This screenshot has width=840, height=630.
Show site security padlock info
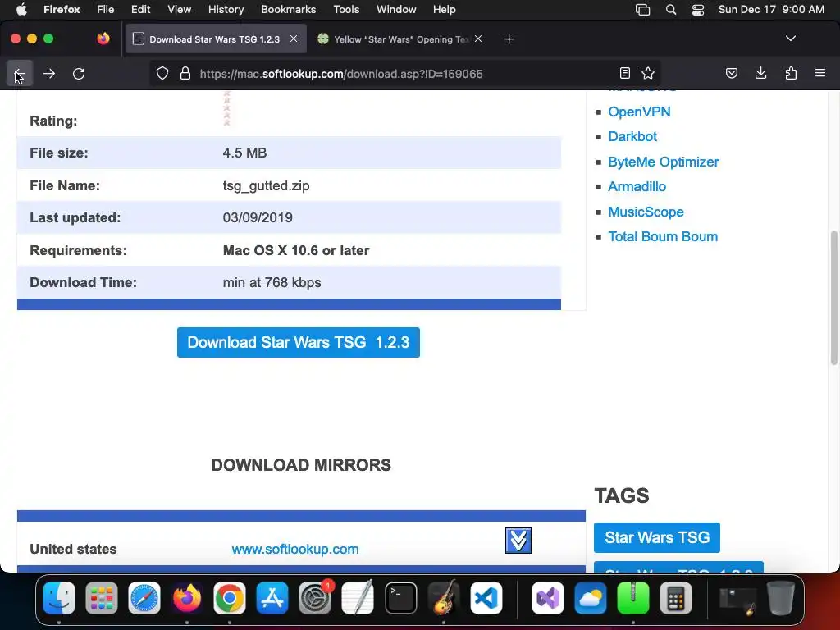[x=185, y=73]
